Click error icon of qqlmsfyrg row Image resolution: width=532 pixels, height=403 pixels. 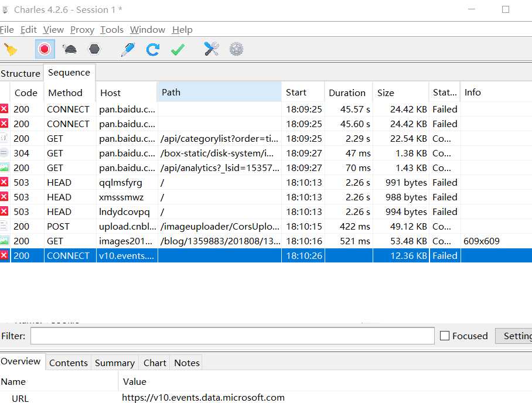[4, 182]
